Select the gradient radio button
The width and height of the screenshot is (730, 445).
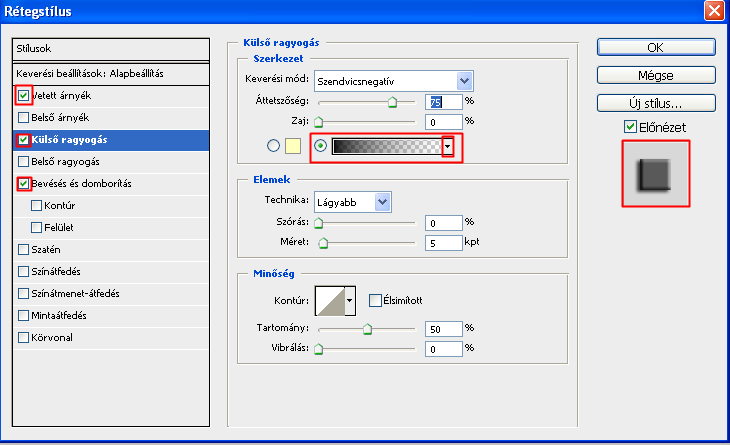320,146
